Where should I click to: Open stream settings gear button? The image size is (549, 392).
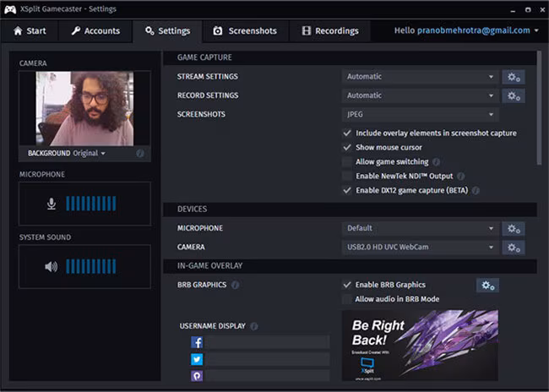[514, 77]
